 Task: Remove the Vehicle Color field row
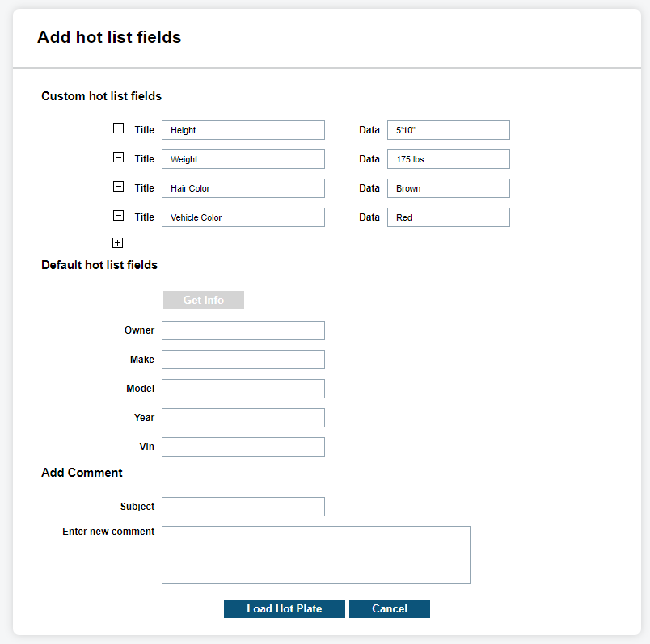coord(118,216)
